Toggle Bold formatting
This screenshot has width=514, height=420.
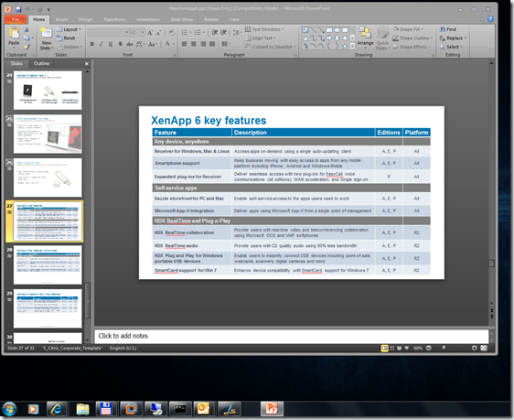(x=92, y=44)
